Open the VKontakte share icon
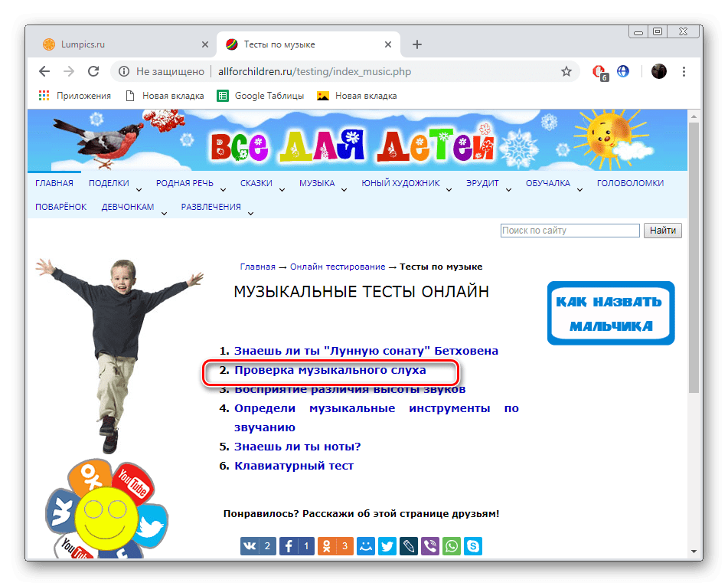The height and width of the screenshot is (586, 728). tap(250, 546)
